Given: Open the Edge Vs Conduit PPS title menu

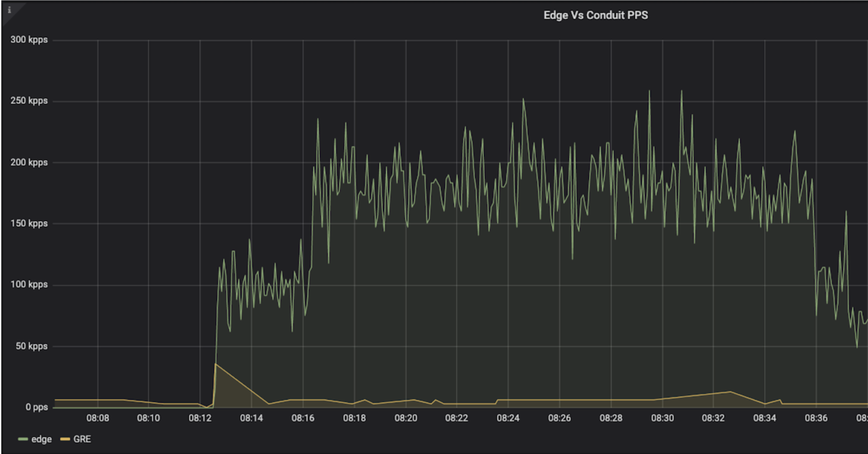Looking at the screenshot, I should pyautogui.click(x=595, y=15).
